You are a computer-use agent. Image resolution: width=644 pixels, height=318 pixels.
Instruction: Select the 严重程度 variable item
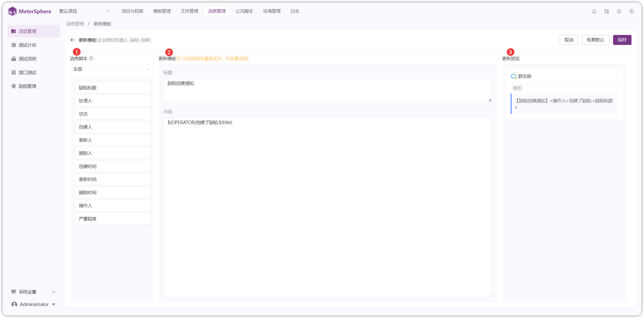(x=113, y=219)
